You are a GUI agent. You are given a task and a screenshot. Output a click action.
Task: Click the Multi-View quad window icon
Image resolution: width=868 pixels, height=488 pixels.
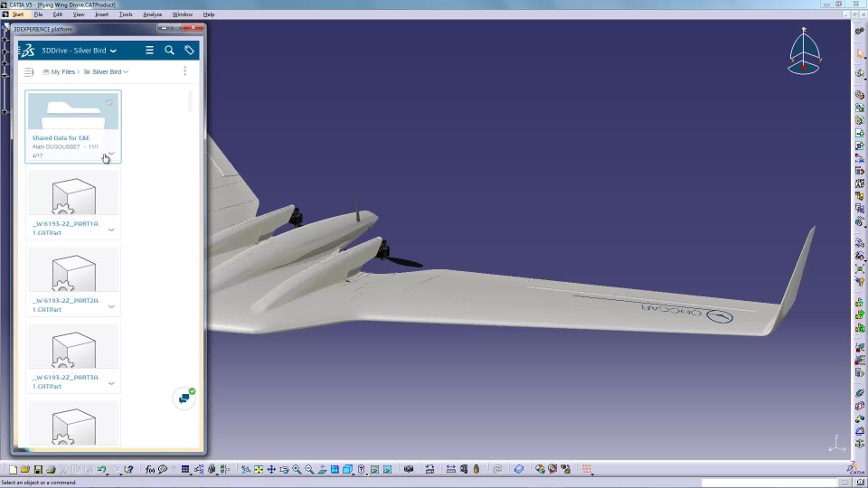tap(335, 469)
